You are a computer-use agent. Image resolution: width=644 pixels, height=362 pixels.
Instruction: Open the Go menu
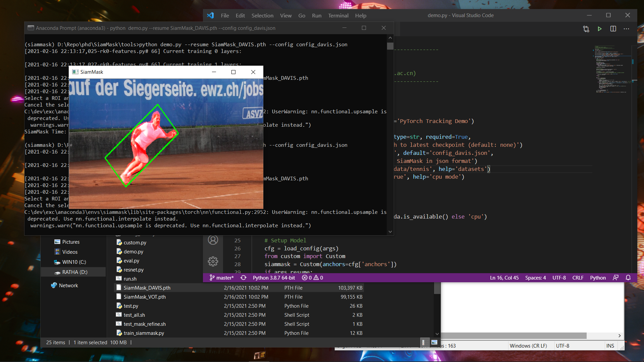pos(302,15)
